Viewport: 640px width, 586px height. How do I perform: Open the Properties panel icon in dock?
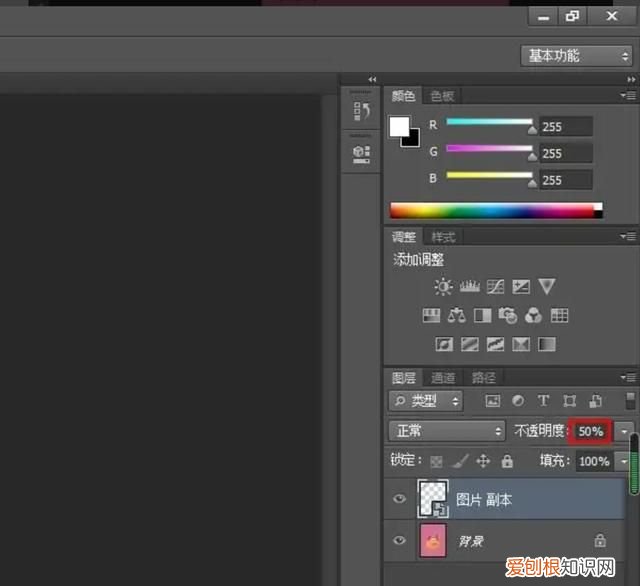coord(362,154)
